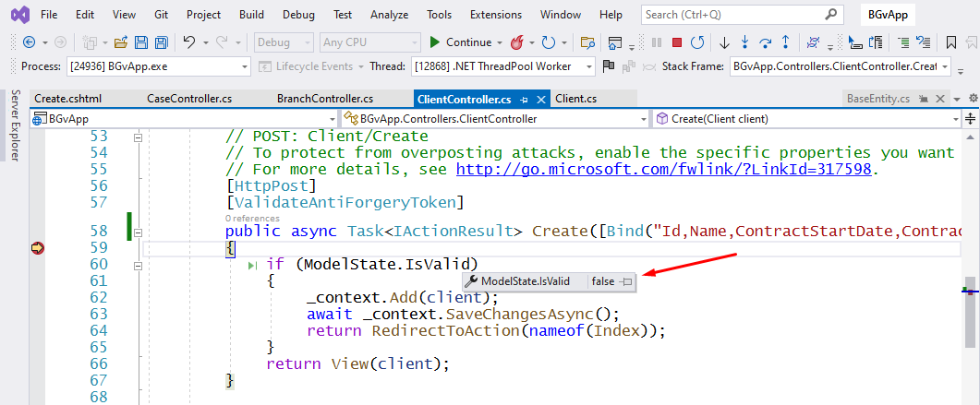980x405 pixels.
Task: Open the Extensions menu
Action: [x=496, y=15]
